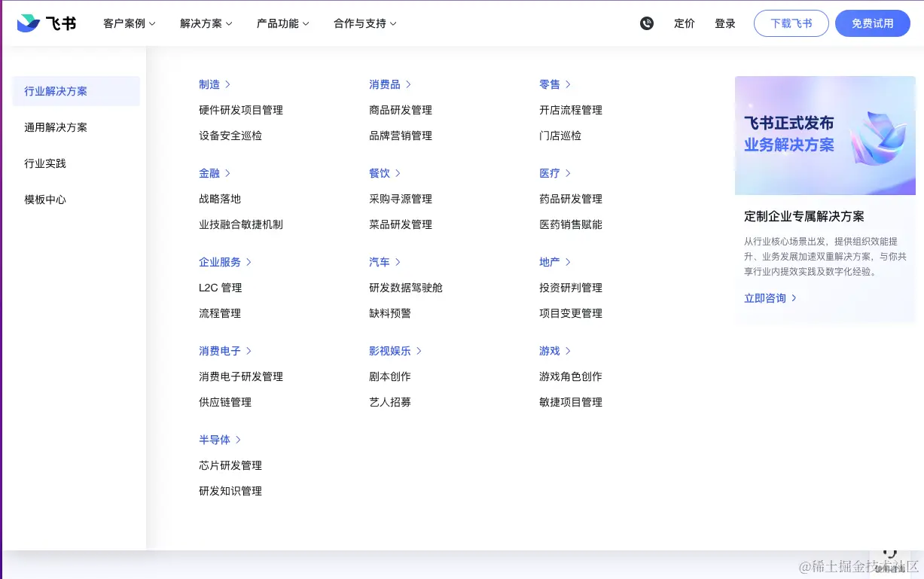Click the 项目变更管理 link
The height and width of the screenshot is (579, 924).
click(571, 313)
